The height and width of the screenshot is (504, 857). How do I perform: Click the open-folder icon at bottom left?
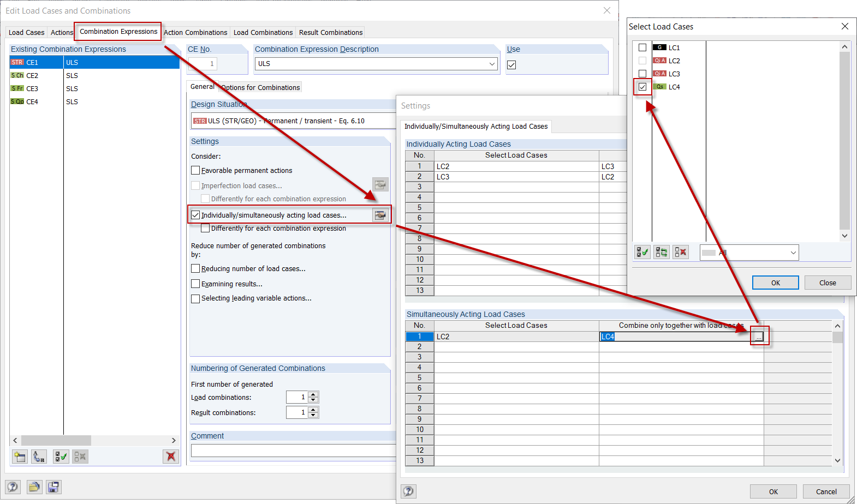click(34, 487)
